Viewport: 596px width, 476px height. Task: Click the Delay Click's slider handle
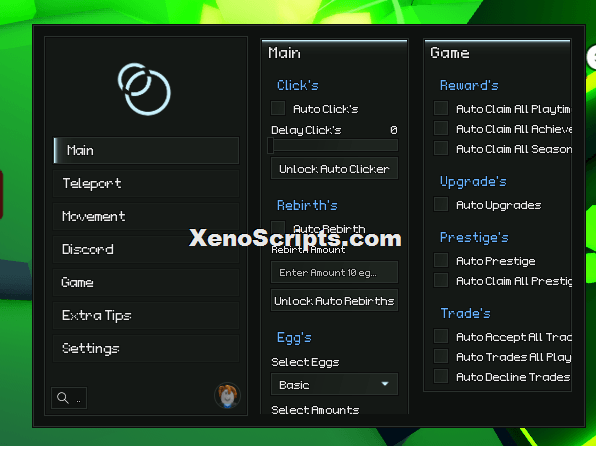pos(271,145)
